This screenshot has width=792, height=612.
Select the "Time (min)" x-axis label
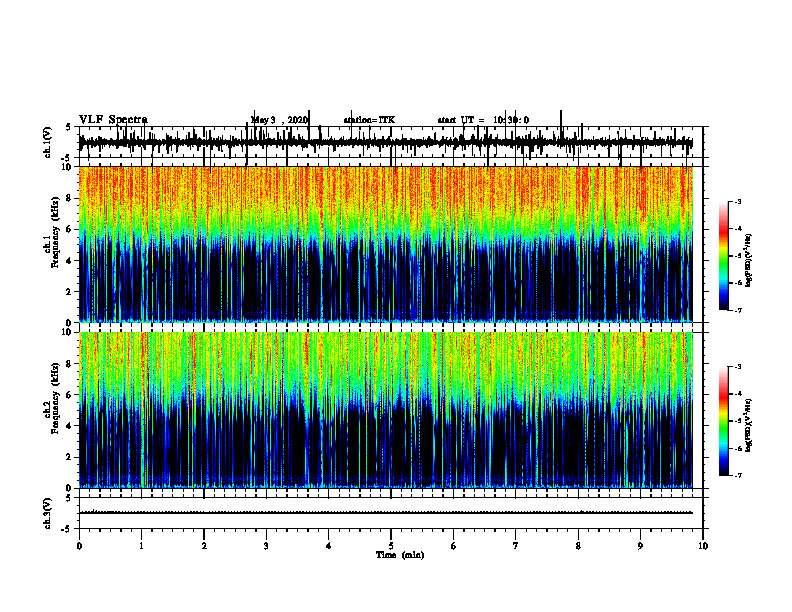400,555
